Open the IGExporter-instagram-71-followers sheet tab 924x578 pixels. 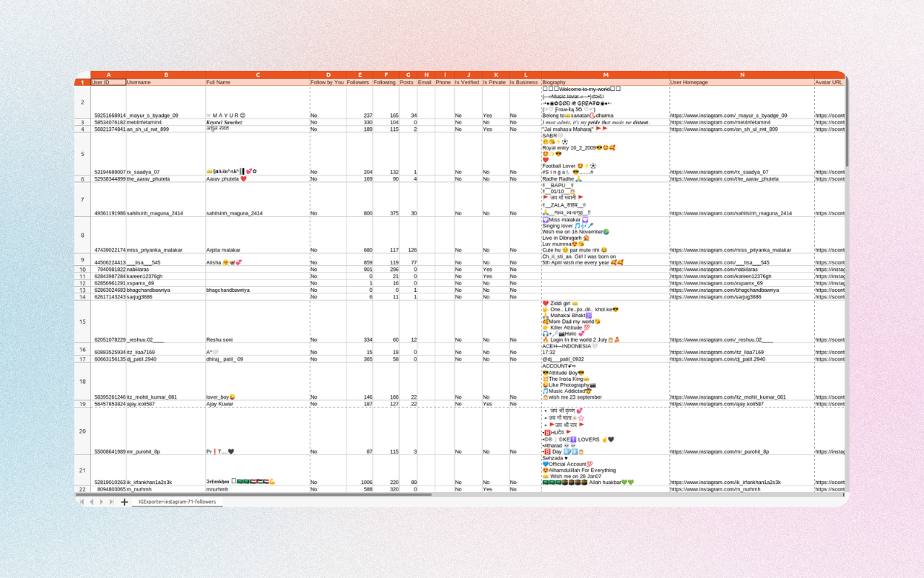178,501
